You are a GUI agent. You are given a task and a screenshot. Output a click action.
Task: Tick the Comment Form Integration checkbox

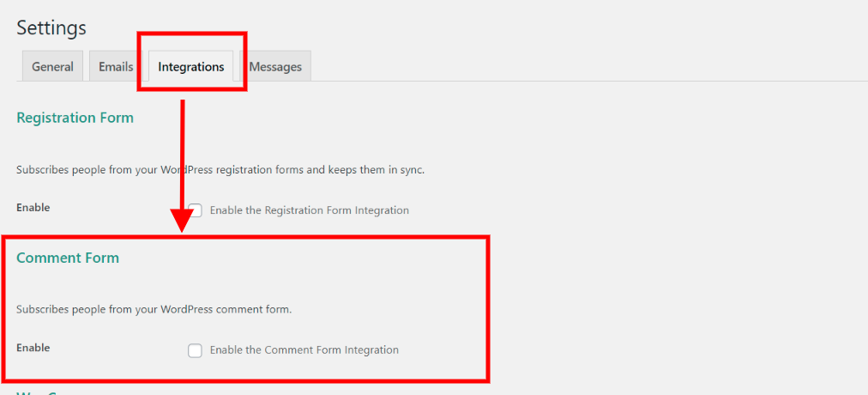pyautogui.click(x=195, y=350)
